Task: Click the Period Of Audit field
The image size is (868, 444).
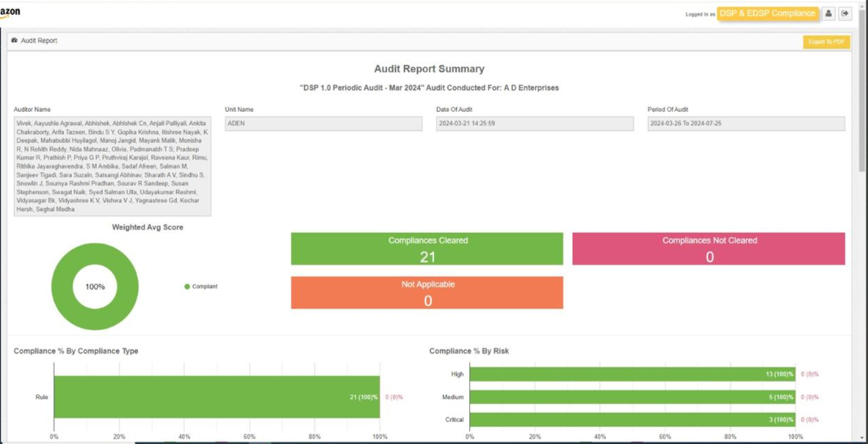Action: (746, 124)
